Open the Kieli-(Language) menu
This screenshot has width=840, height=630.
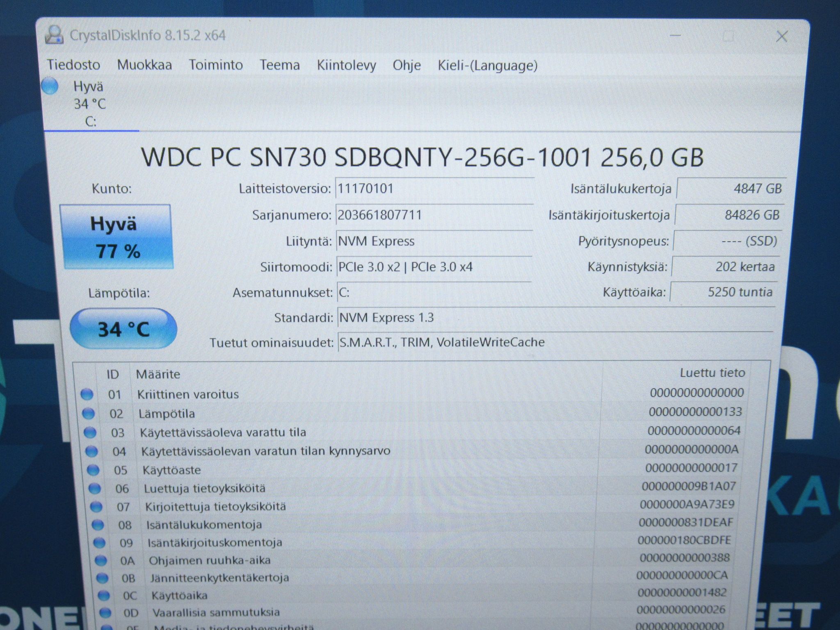(x=488, y=66)
